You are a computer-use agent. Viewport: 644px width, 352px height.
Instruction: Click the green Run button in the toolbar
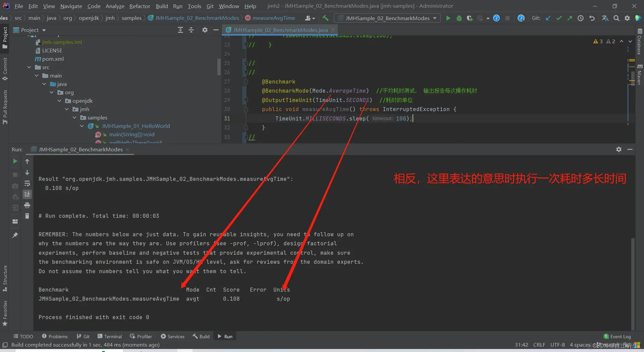448,18
